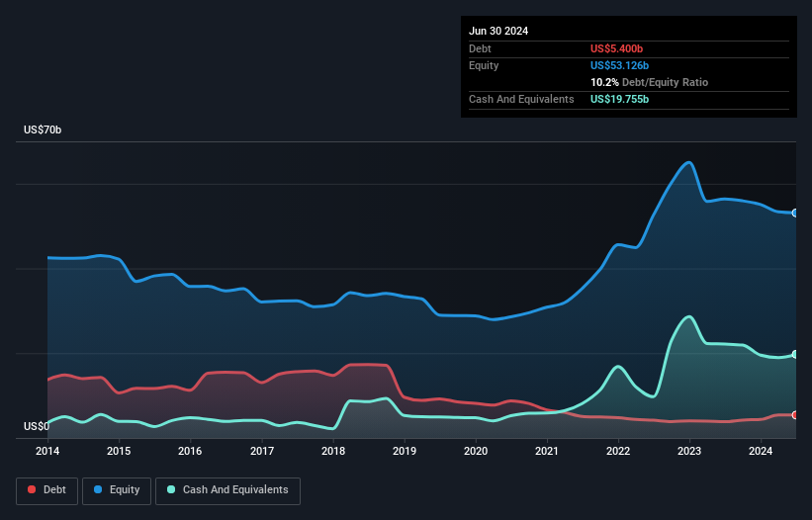Select the 2016 x-axis label
Viewport: 812px width, 520px height.
[190, 451]
